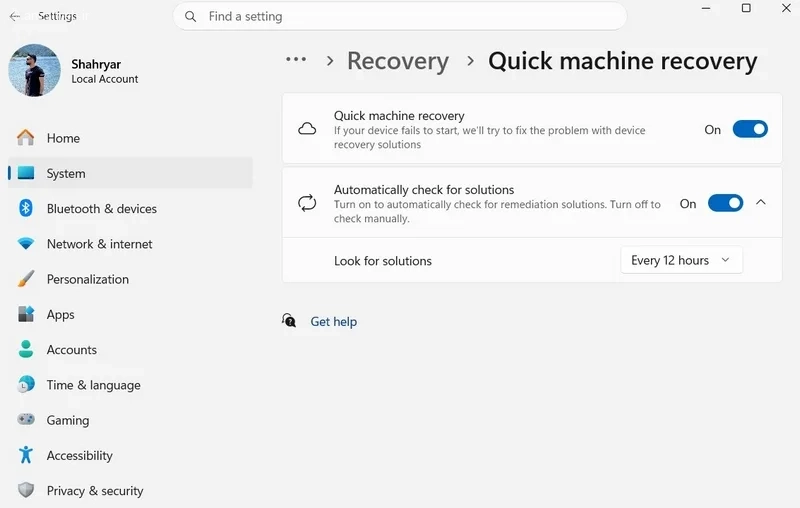Click the Get help link

point(334,321)
